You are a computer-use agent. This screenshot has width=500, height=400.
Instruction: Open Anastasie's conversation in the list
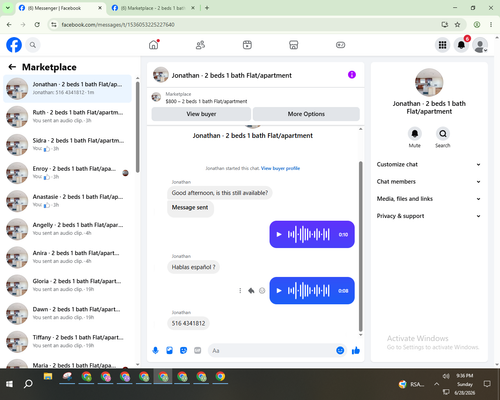(x=67, y=201)
